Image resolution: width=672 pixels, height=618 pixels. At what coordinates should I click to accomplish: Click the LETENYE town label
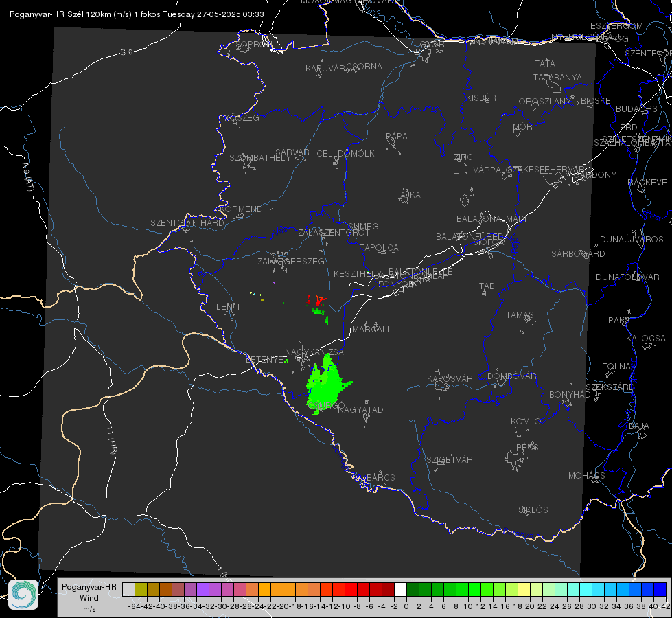[264, 360]
